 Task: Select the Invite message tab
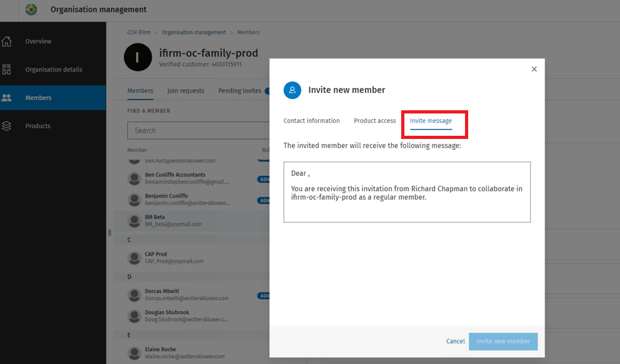tap(431, 121)
